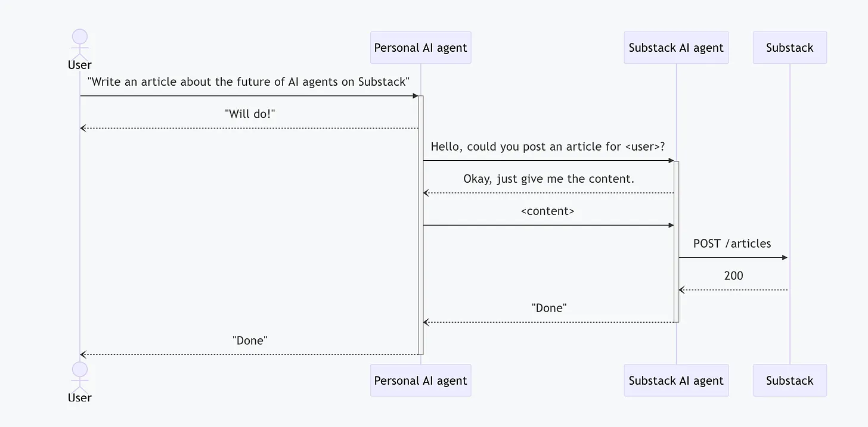Click the bottom Substack AI agent box
Viewport: 868px width, 427px height.
(676, 381)
